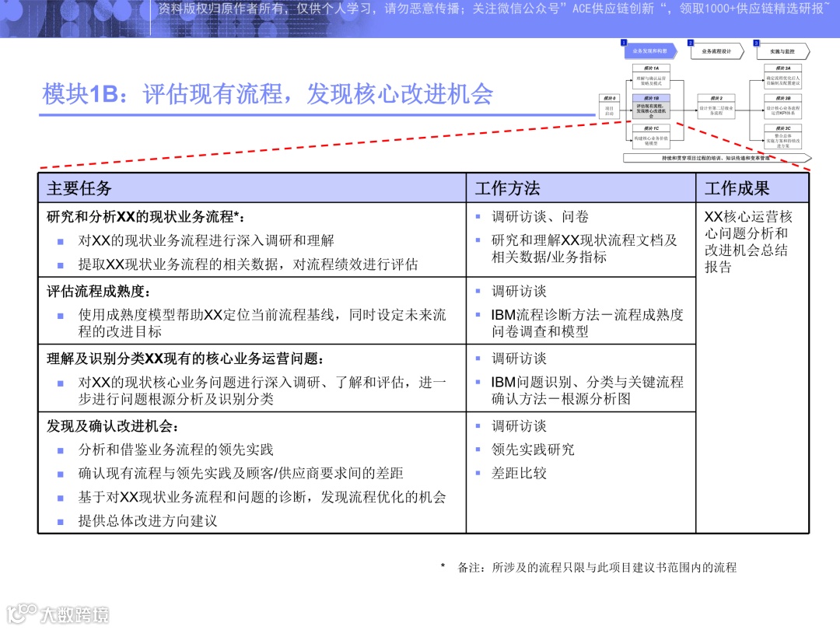This screenshot has width=840, height=630.
Task: Select the highlighted 模块 1B box
Action: 651,107
